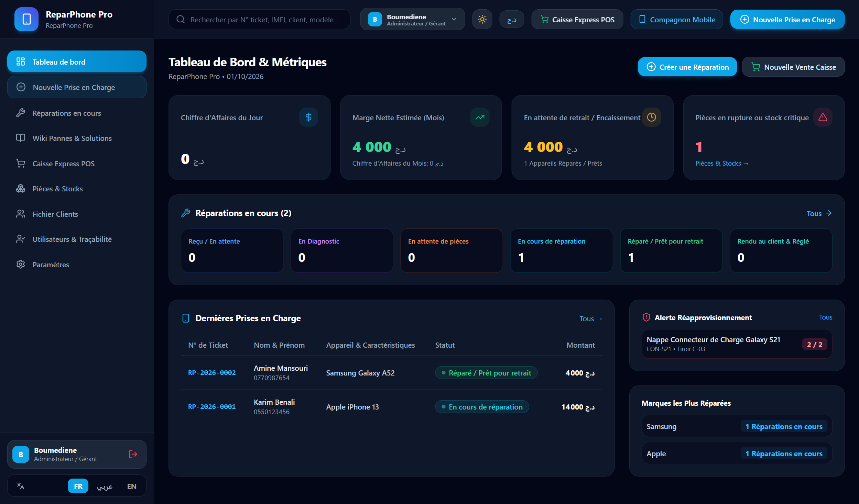Click the shield alert icon beside Alerte Réapprovisionnement
This screenshot has width=859, height=504.
coord(646,317)
